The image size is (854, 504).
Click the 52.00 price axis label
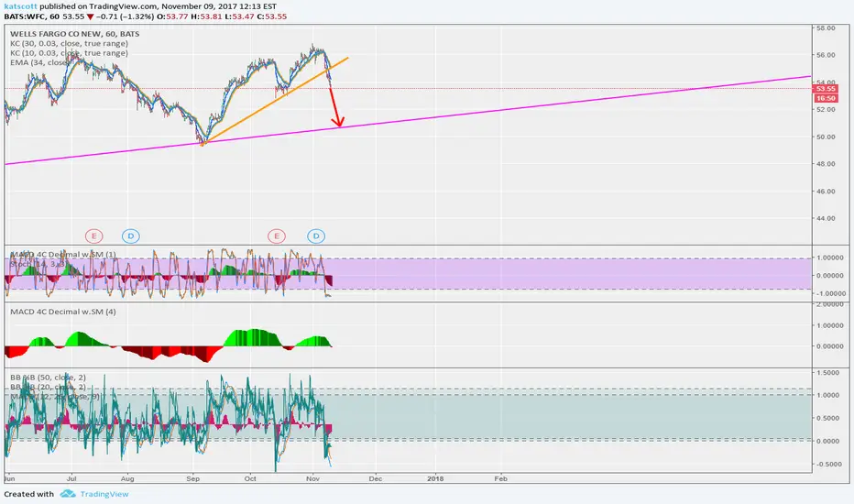click(826, 110)
